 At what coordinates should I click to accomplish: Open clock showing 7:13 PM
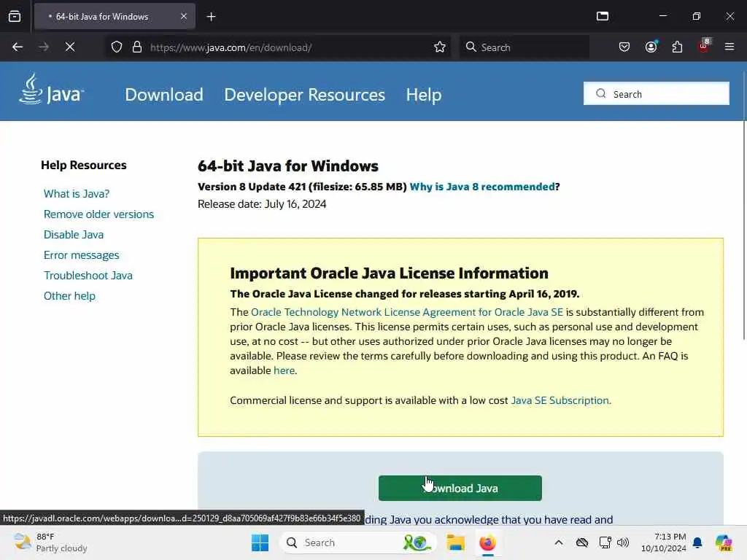[663, 542]
